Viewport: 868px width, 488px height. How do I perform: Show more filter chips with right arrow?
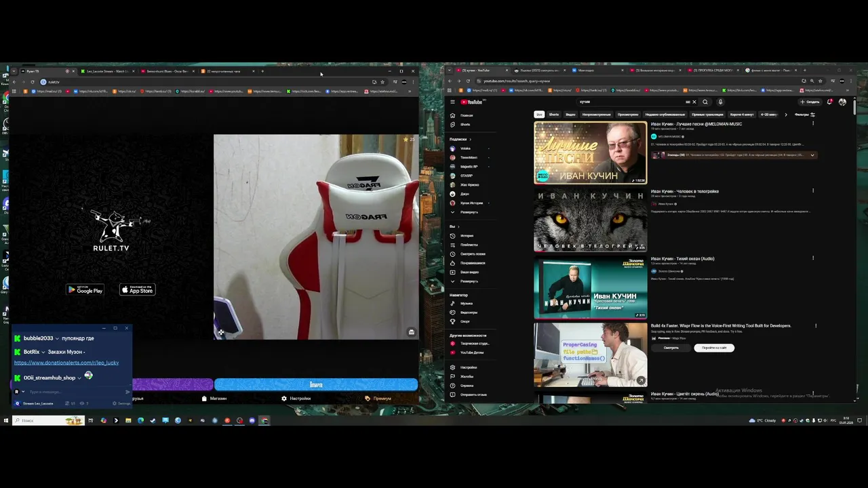(x=786, y=115)
